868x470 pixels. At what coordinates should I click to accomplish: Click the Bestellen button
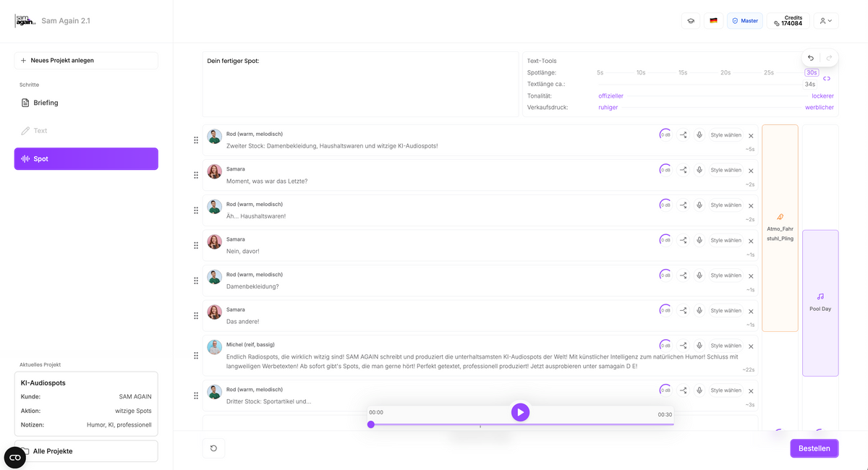[x=814, y=448]
